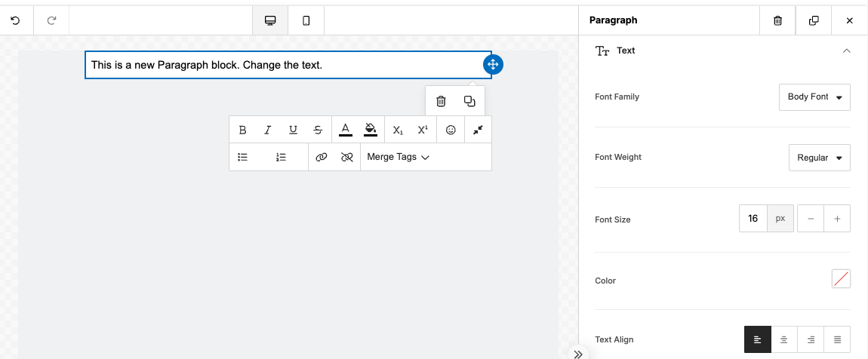Viewport: 868px width, 359px height.
Task: Switch to mobile preview mode
Action: pos(306,20)
